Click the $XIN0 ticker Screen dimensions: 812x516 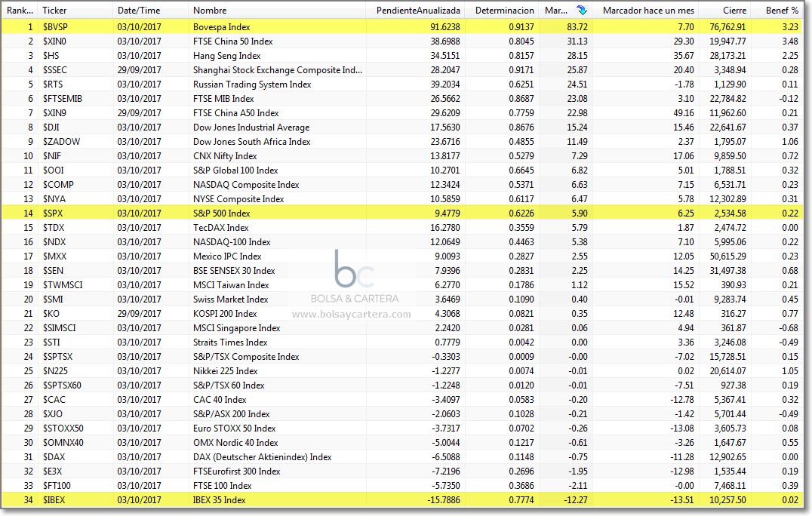[x=54, y=41]
